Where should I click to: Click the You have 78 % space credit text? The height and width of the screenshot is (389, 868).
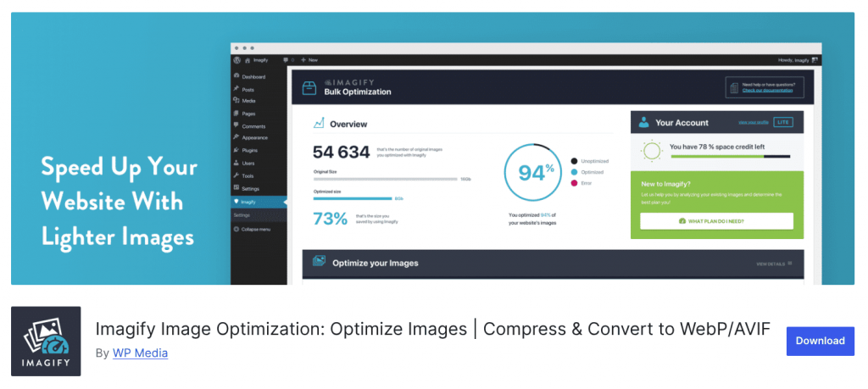717,147
